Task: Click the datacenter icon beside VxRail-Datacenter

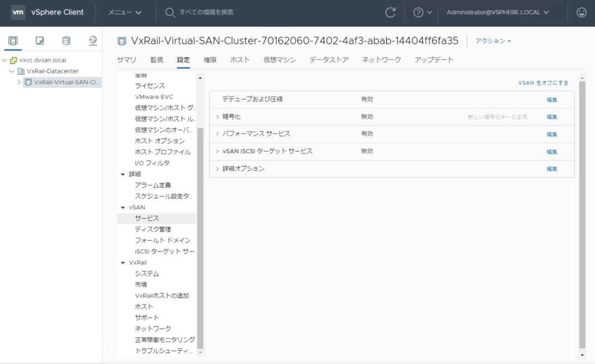Action: (x=21, y=71)
